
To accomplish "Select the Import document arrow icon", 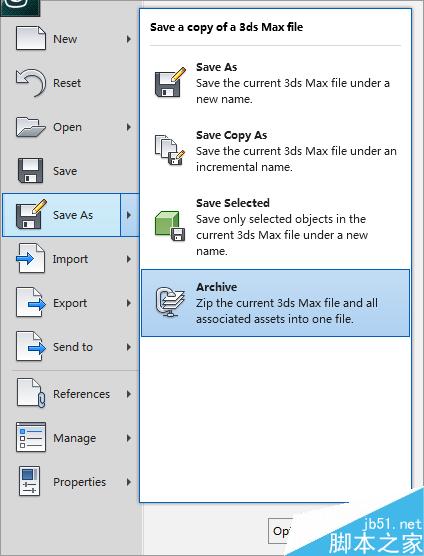I will [x=30, y=258].
